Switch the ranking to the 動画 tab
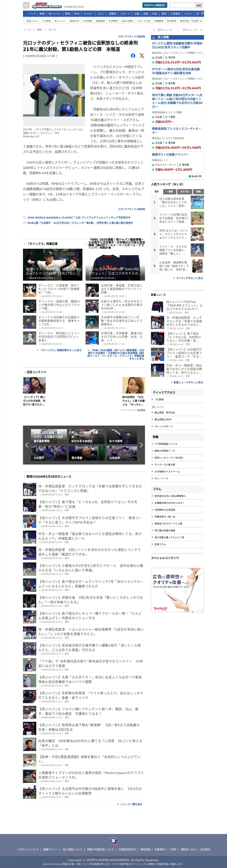The width and height of the screenshot is (227, 868). pos(198,191)
